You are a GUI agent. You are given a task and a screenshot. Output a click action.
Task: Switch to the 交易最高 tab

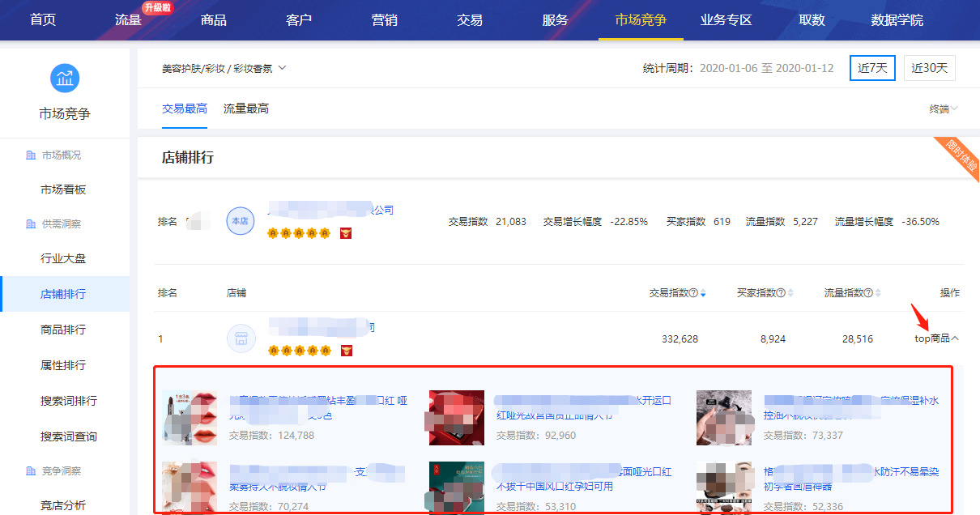pos(185,109)
